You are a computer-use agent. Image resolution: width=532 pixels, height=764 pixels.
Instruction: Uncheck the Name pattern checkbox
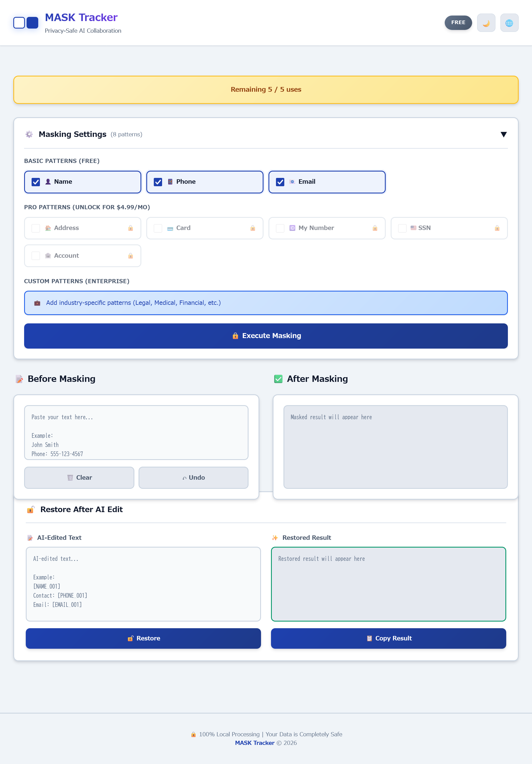[35, 182]
